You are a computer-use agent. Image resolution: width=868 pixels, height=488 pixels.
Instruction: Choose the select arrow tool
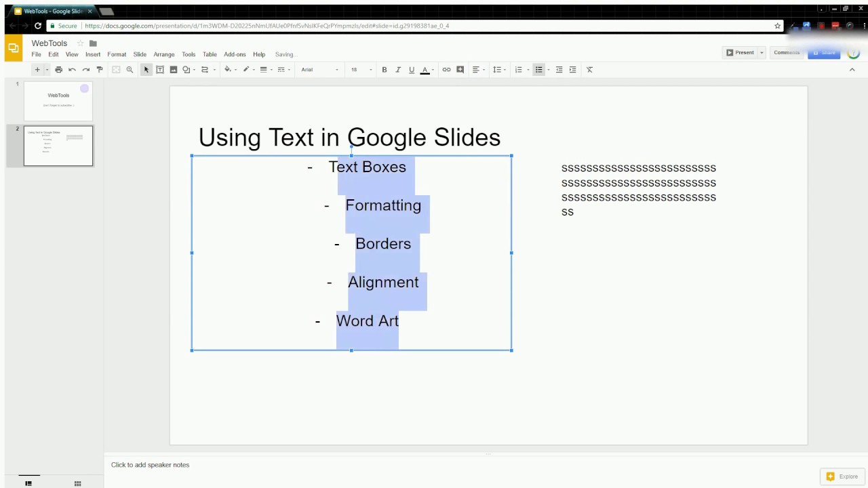tap(146, 70)
